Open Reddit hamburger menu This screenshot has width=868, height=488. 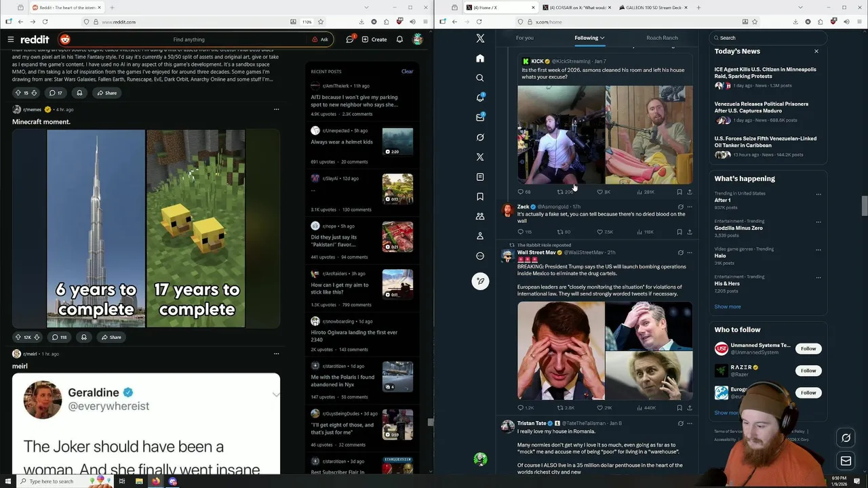click(10, 39)
